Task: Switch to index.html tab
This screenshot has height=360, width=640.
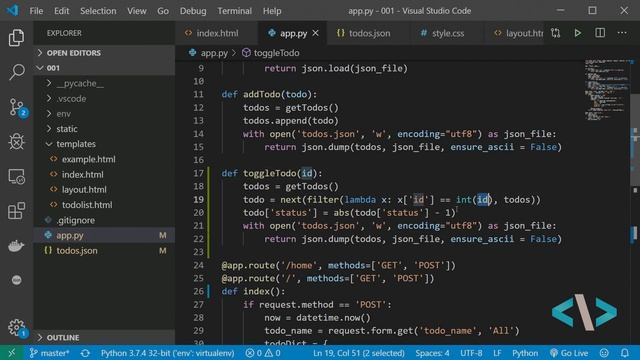Action: pyautogui.click(x=217, y=33)
